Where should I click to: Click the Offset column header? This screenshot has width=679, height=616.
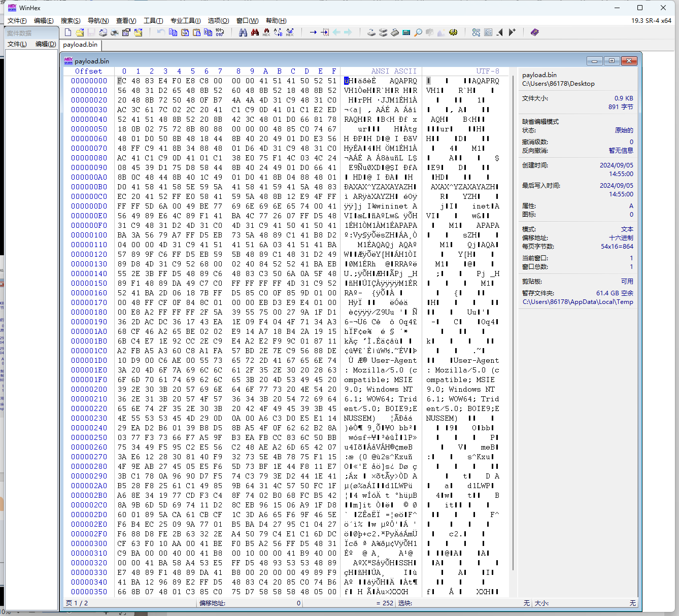[88, 72]
